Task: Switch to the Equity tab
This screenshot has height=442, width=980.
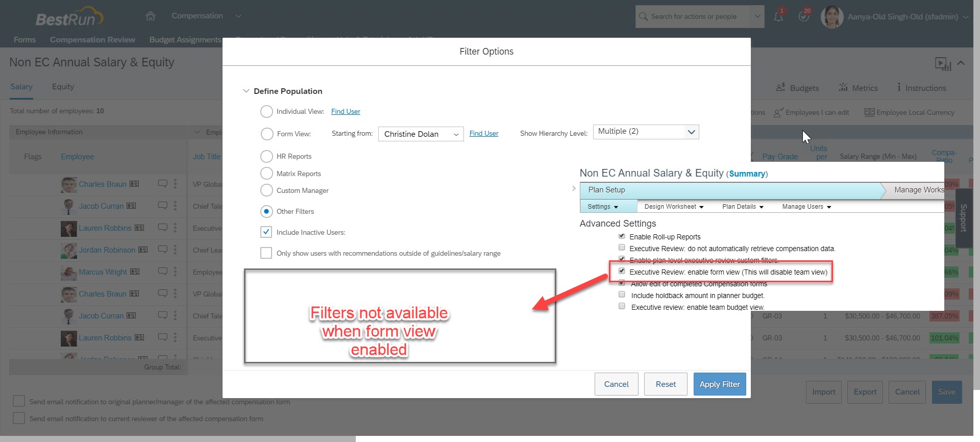Action: pos(63,87)
